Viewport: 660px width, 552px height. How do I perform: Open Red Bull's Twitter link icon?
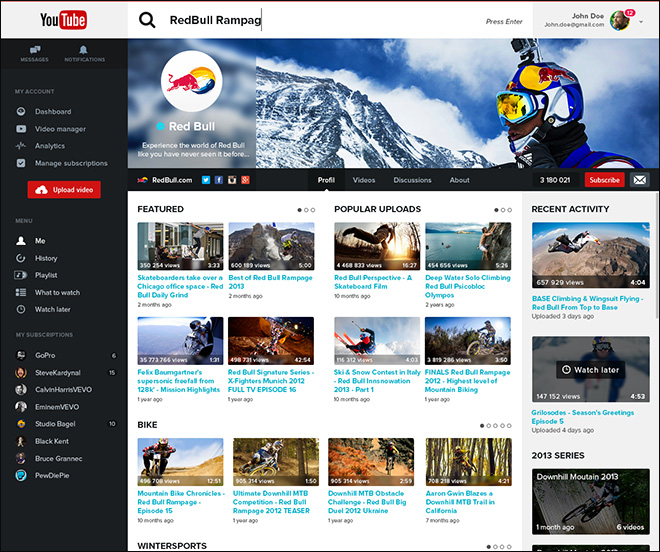point(206,180)
